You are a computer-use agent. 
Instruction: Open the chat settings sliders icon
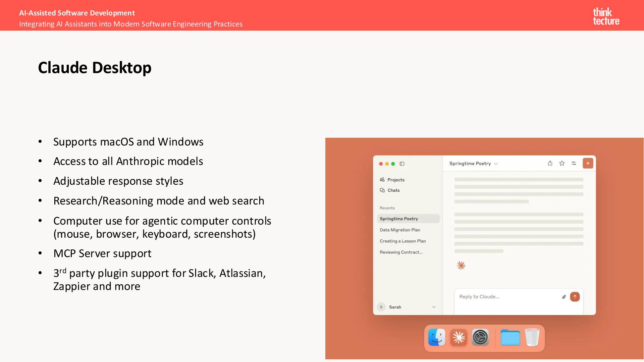[574, 163]
